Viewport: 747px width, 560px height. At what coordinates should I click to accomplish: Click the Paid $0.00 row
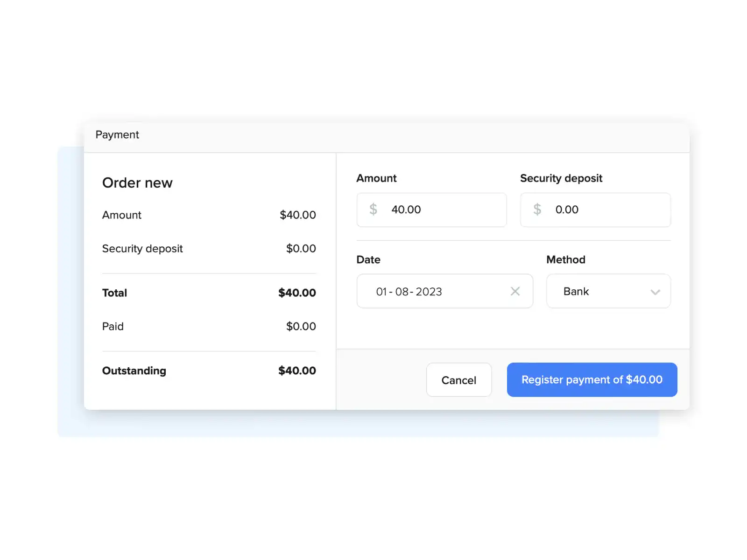point(209,326)
